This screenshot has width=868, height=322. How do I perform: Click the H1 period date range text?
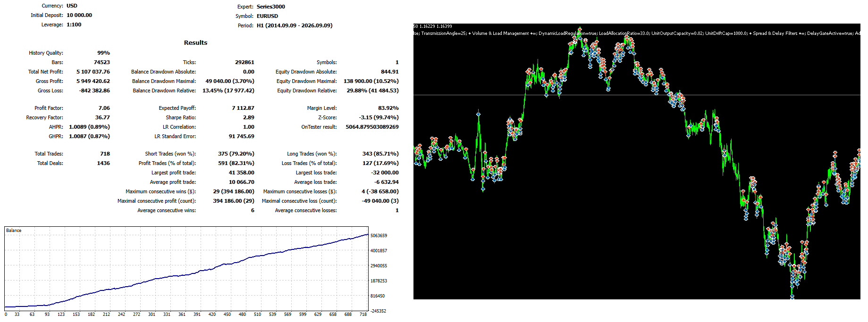coord(295,25)
